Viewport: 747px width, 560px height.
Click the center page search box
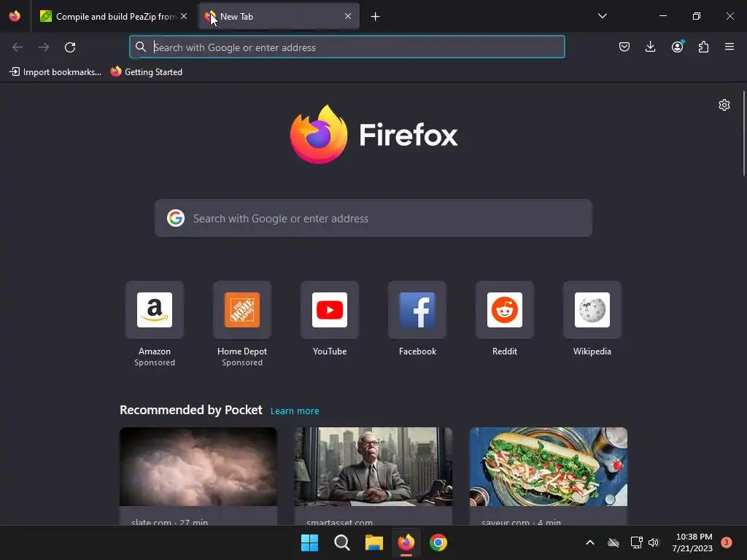[373, 218]
